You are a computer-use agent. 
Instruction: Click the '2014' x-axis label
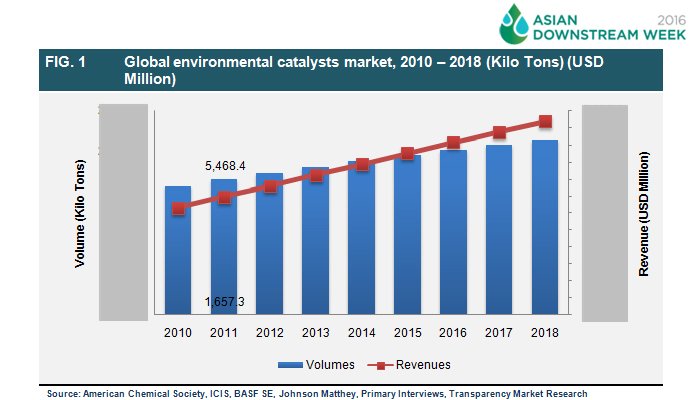[x=362, y=333]
